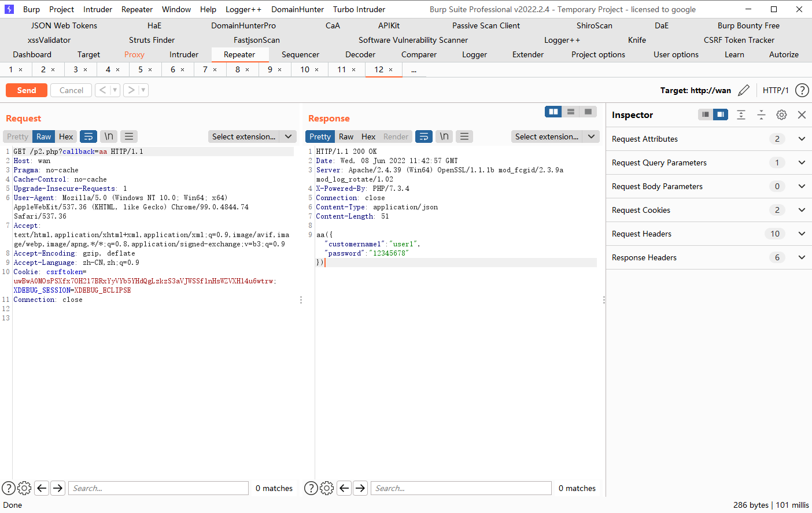This screenshot has height=513, width=812.
Task: Open Response search settings gear
Action: click(x=327, y=488)
